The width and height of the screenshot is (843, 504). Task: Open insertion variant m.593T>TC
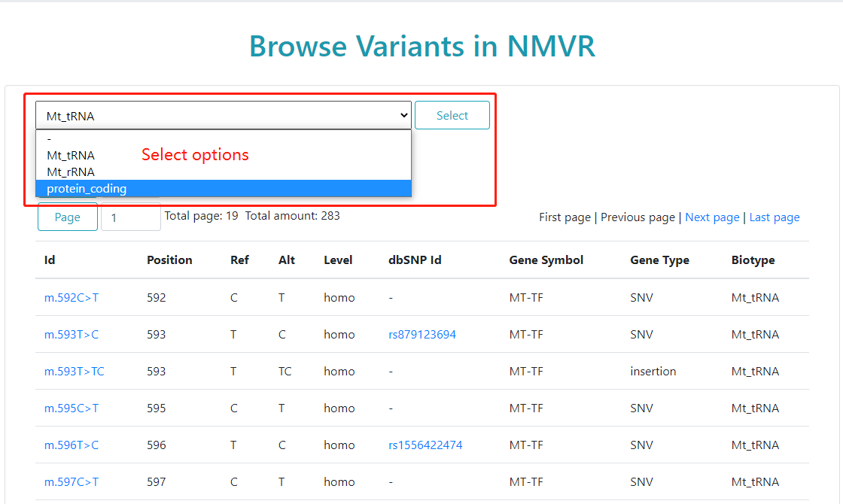(75, 372)
